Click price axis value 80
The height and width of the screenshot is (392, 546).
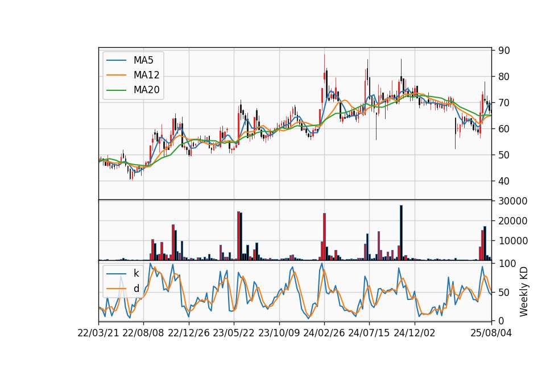504,77
